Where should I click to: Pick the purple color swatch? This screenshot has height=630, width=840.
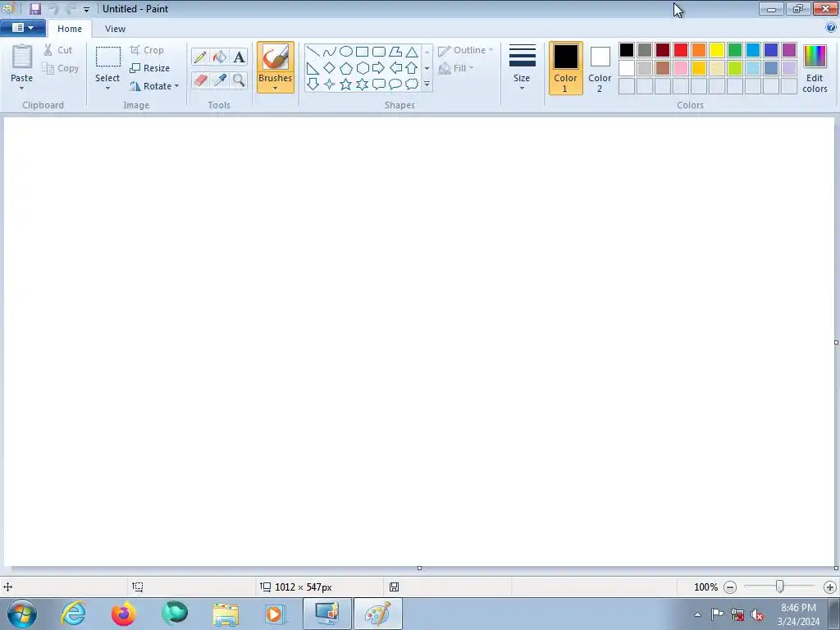pyautogui.click(x=789, y=50)
